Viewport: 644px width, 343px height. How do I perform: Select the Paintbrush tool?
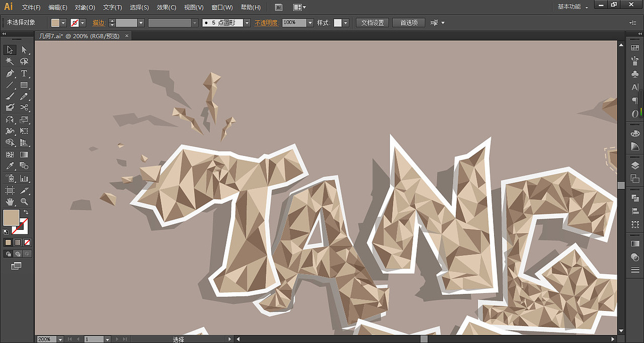[x=10, y=97]
